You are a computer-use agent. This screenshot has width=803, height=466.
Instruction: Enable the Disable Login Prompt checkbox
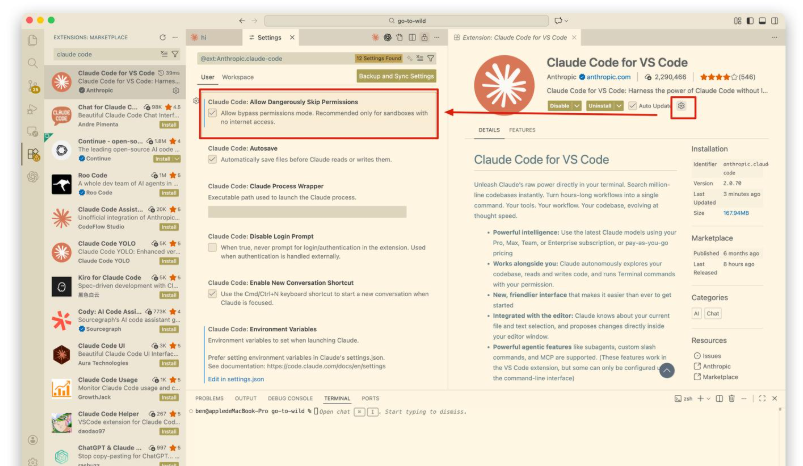pos(213,248)
